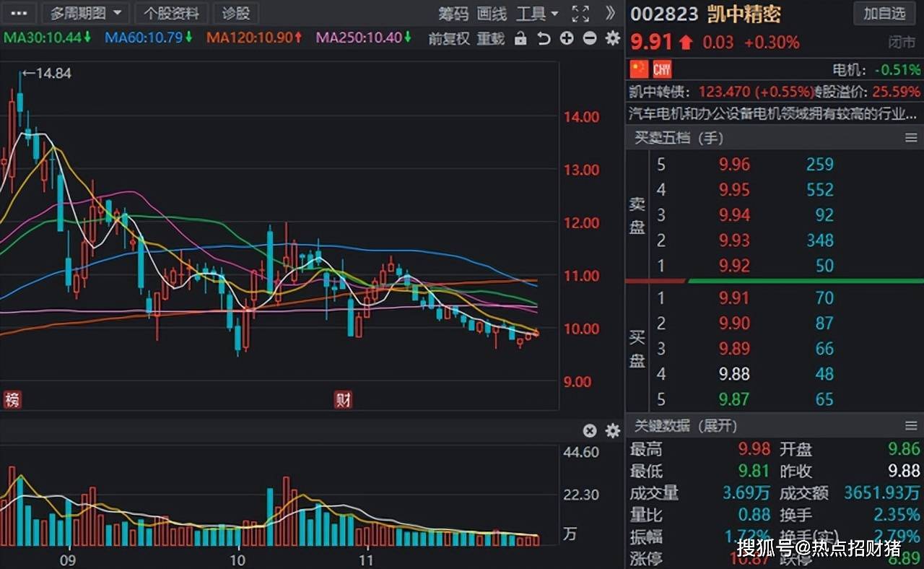Click sell level 2 price 9.93
This screenshot has height=569, width=924.
coord(734,240)
